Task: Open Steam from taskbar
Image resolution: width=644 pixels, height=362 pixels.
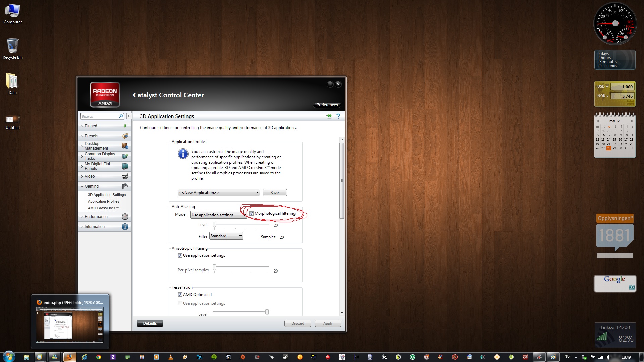Action: pyautogui.click(x=285, y=357)
